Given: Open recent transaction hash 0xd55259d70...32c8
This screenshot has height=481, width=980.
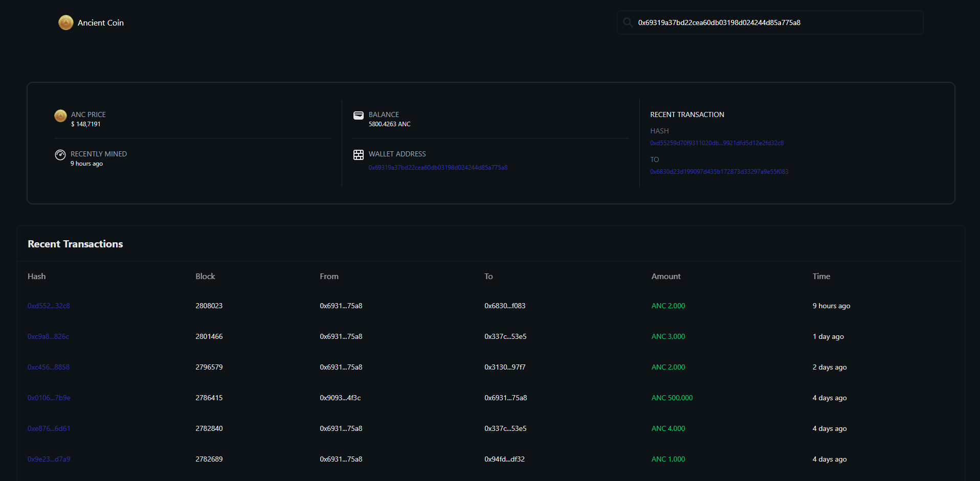Looking at the screenshot, I should tap(717, 143).
